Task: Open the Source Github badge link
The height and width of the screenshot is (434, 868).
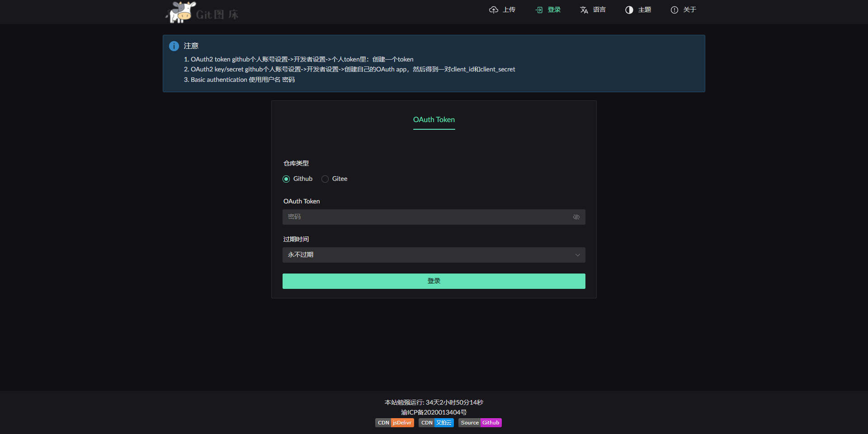Action: click(x=480, y=423)
